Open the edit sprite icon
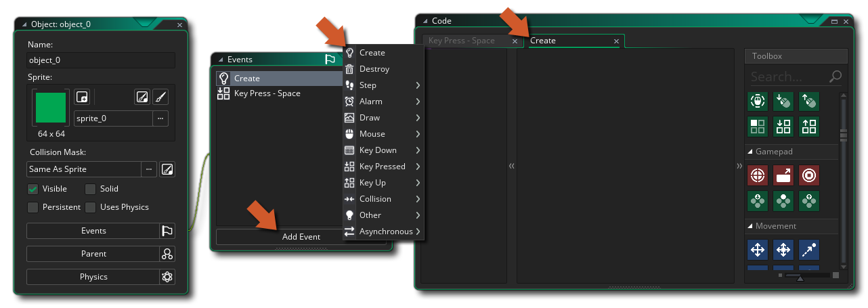The height and width of the screenshot is (308, 868). (x=142, y=97)
